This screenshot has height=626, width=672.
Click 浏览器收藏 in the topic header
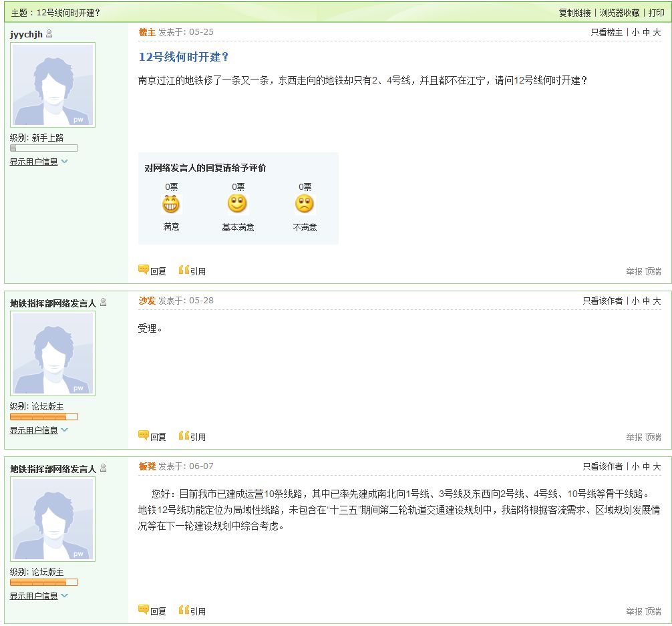click(x=619, y=13)
